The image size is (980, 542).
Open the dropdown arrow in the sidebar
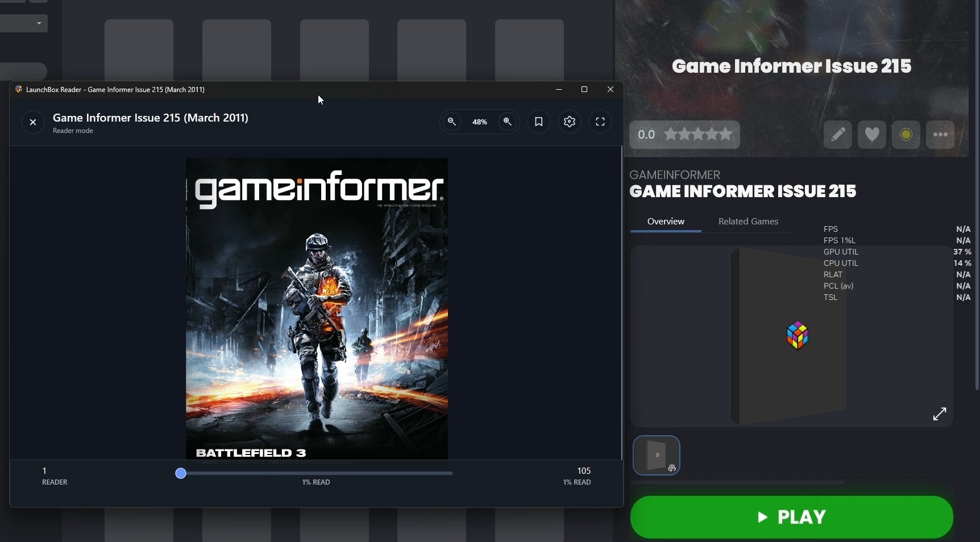click(39, 23)
